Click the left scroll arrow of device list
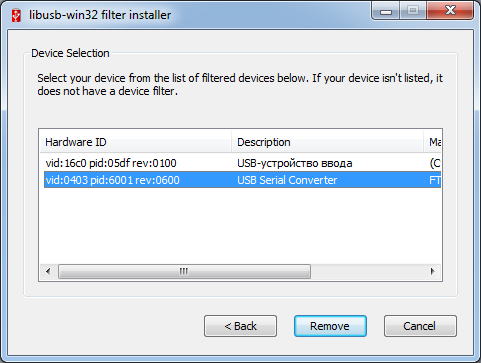This screenshot has width=481, height=363. (48, 271)
